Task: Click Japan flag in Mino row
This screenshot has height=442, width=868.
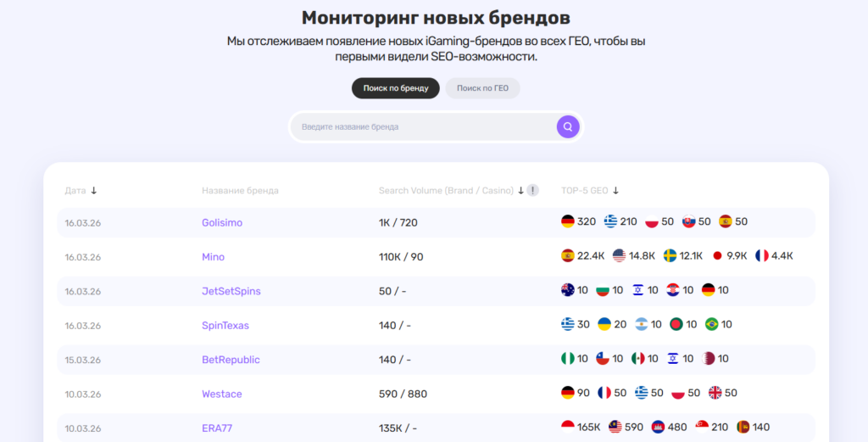Action: (x=717, y=255)
